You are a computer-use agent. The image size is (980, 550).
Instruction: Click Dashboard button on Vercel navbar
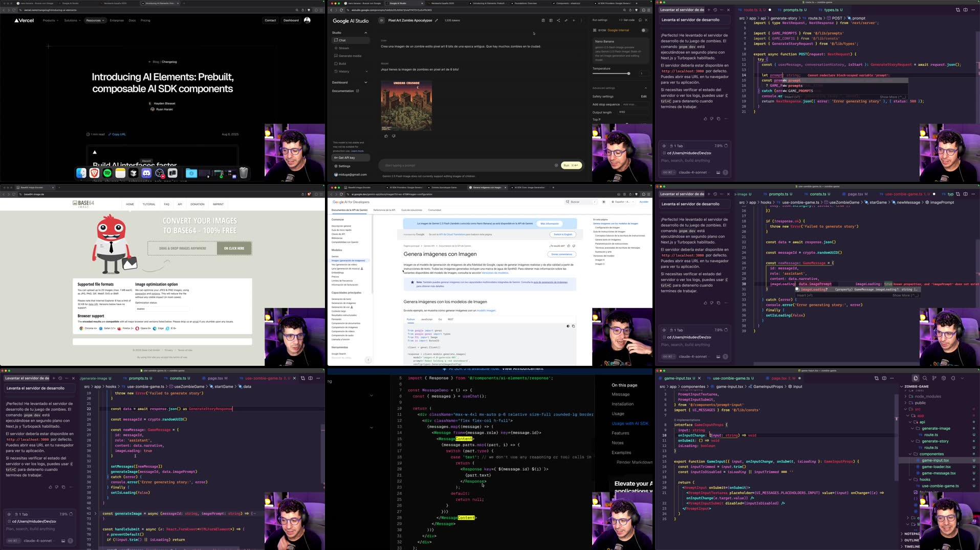291,20
